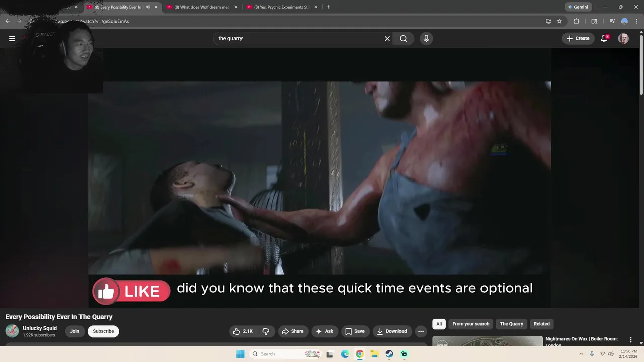Open the YouTube account avatar menu
The width and height of the screenshot is (644, 362).
click(623, 38)
